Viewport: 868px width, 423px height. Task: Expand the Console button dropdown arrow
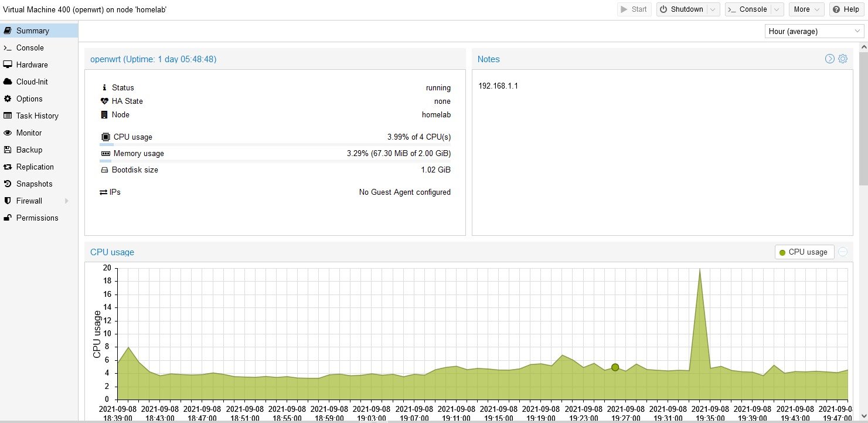[x=777, y=9]
